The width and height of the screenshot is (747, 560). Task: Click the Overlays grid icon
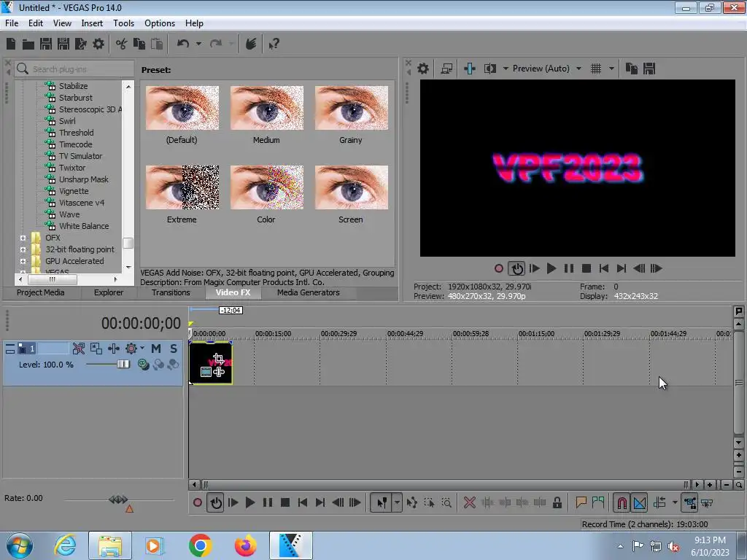click(x=596, y=69)
